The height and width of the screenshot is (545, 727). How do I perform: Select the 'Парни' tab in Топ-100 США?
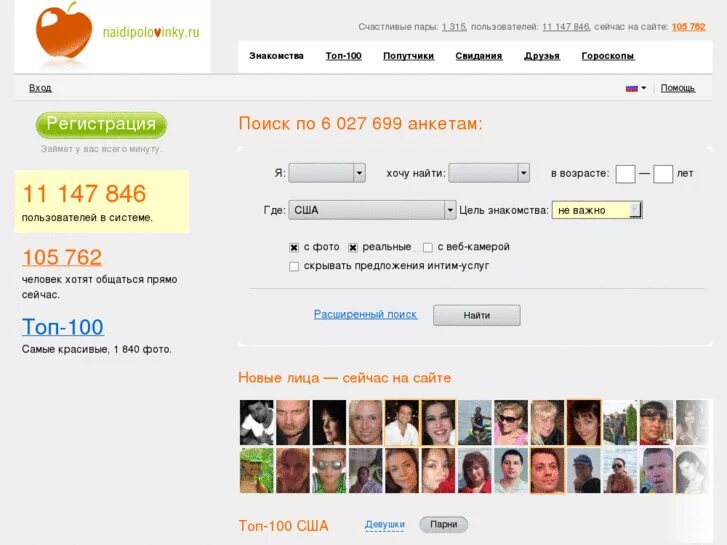tap(443, 525)
